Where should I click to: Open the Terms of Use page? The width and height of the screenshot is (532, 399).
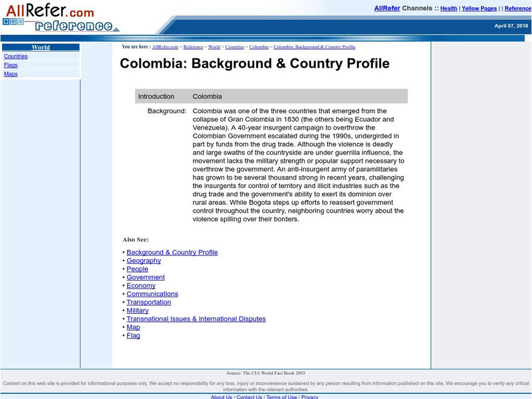(x=280, y=396)
